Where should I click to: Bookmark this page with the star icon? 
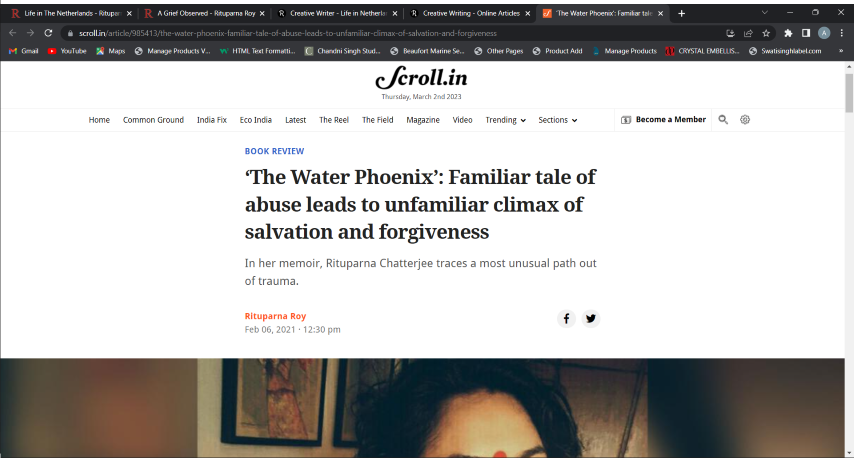[766, 33]
